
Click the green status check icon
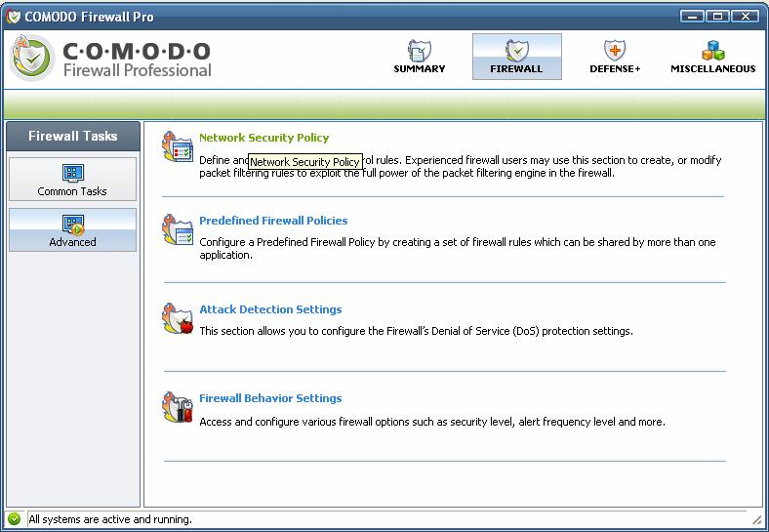[15, 518]
